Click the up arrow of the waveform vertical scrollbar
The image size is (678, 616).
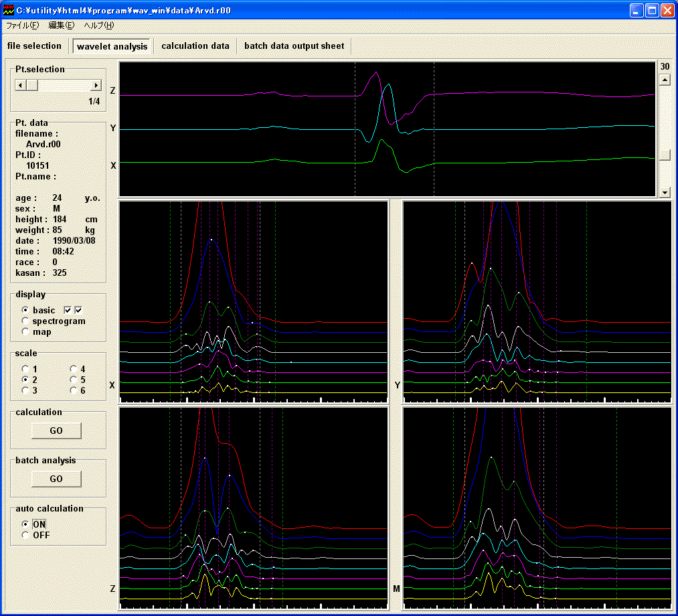[665, 80]
